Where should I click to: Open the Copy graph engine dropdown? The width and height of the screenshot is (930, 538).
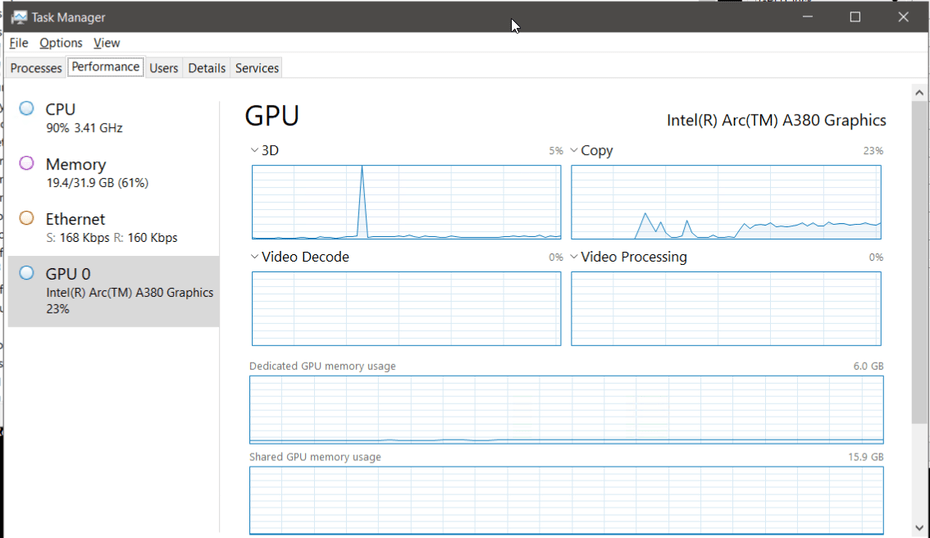pos(574,151)
